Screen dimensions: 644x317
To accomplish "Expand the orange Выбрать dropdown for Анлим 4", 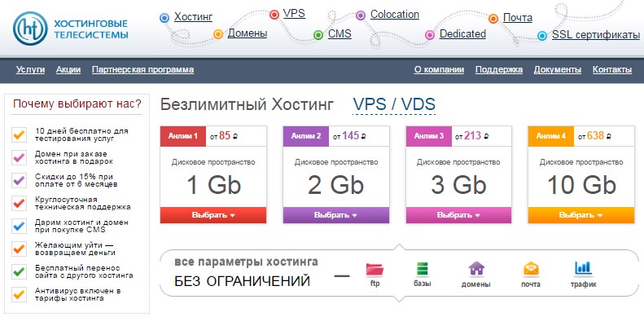I will [x=581, y=215].
